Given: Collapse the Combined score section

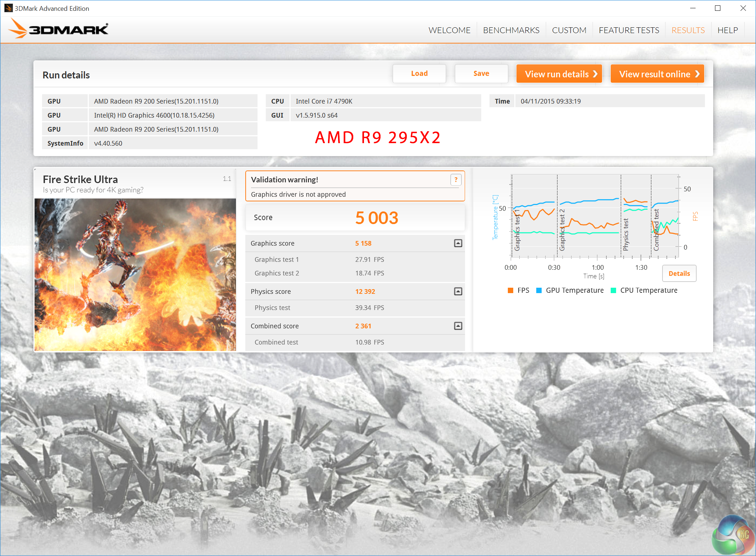Looking at the screenshot, I should click(x=458, y=326).
